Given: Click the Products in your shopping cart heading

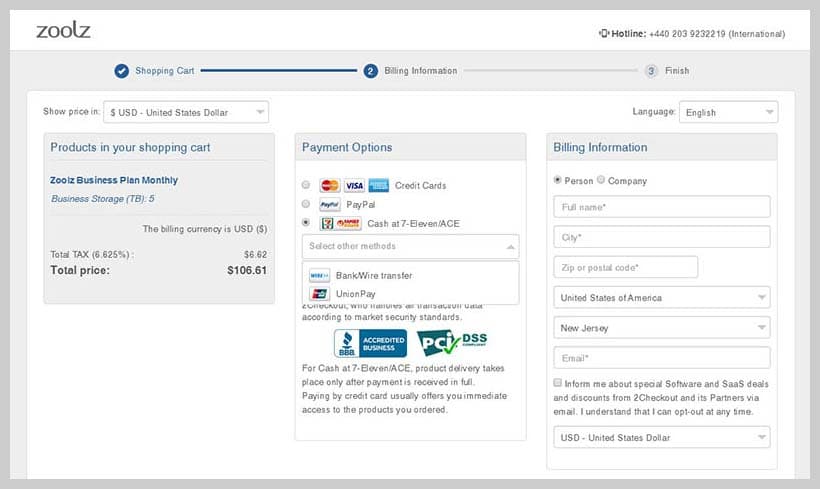Looking at the screenshot, I should pos(130,147).
